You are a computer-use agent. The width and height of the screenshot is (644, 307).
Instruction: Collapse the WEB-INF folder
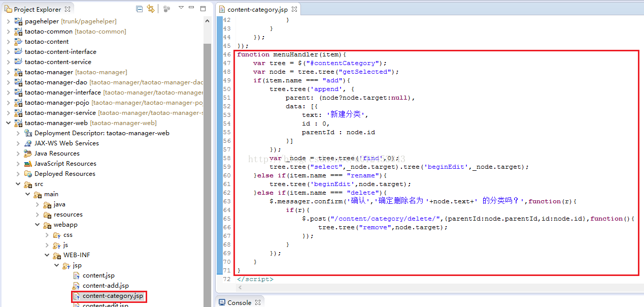click(x=47, y=255)
